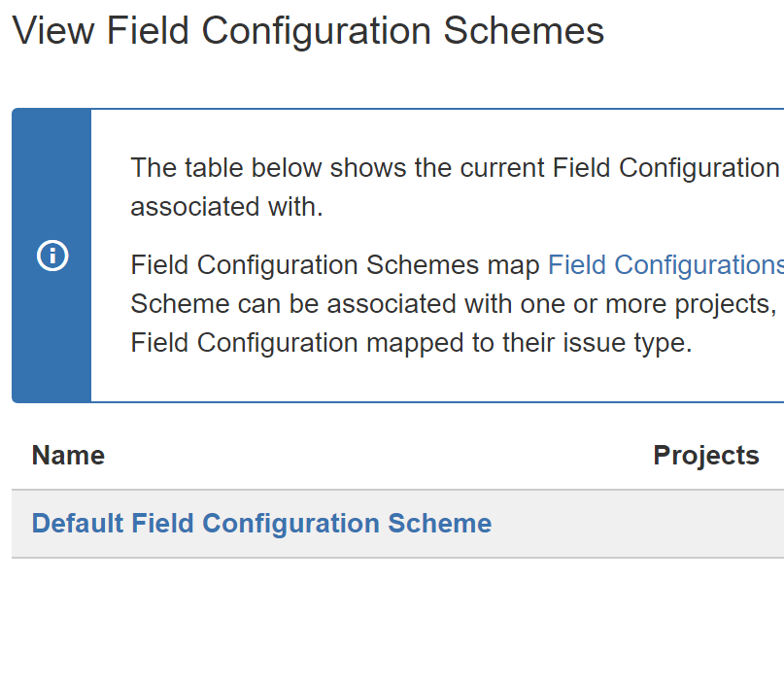Click the 'associated with.' text line

(x=226, y=207)
